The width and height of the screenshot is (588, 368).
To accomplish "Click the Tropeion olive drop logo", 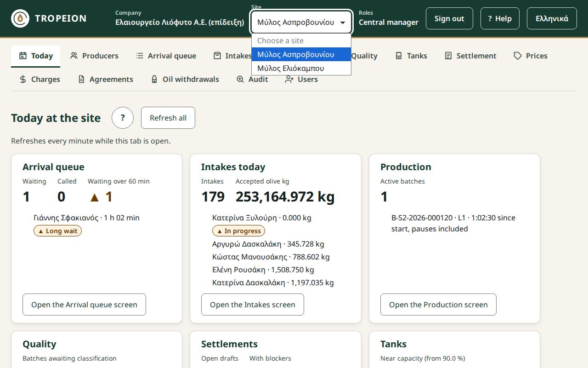I will [20, 18].
